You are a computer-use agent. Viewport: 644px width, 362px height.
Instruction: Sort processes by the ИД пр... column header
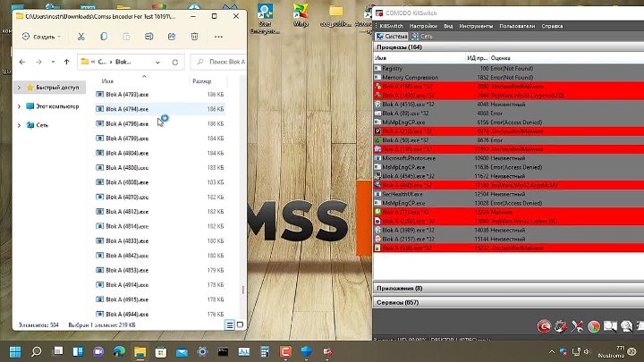[x=478, y=58]
